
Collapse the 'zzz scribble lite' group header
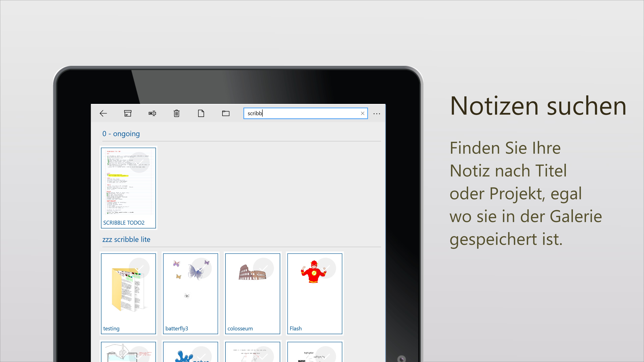pos(126,239)
